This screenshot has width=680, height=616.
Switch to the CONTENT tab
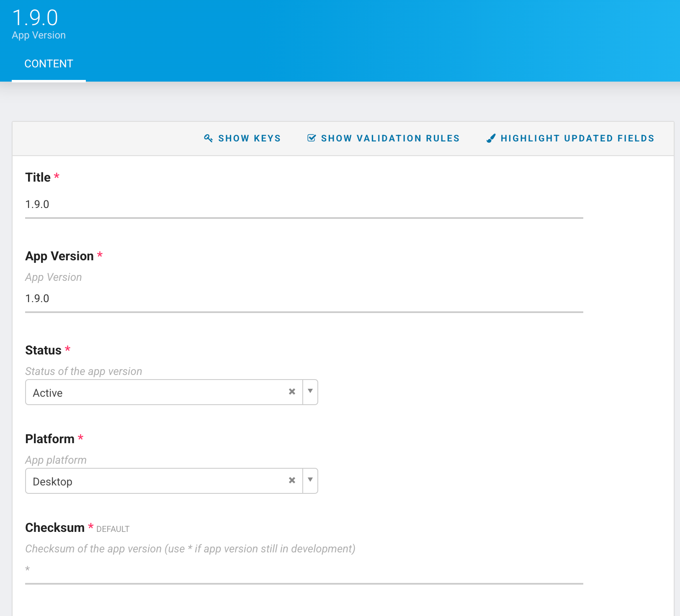49,64
